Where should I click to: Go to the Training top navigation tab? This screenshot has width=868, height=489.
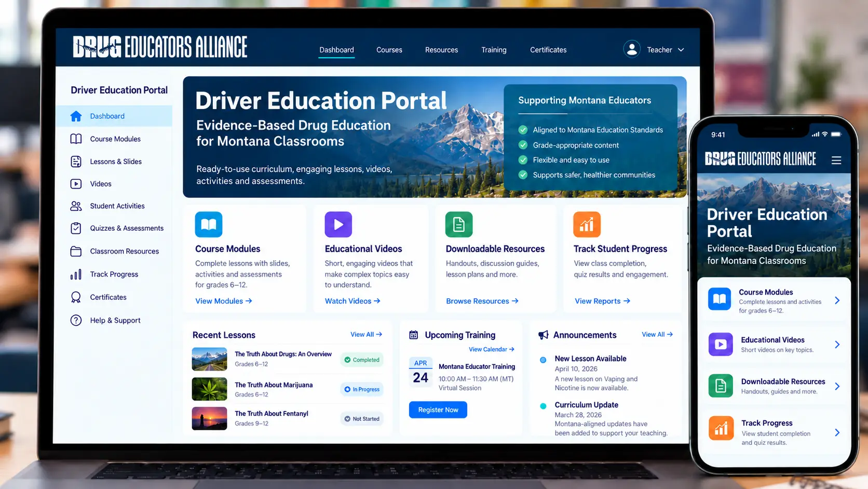[x=494, y=50]
